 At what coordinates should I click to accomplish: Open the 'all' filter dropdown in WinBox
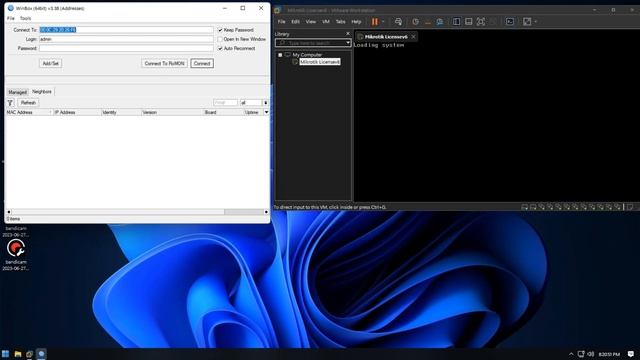[x=265, y=102]
